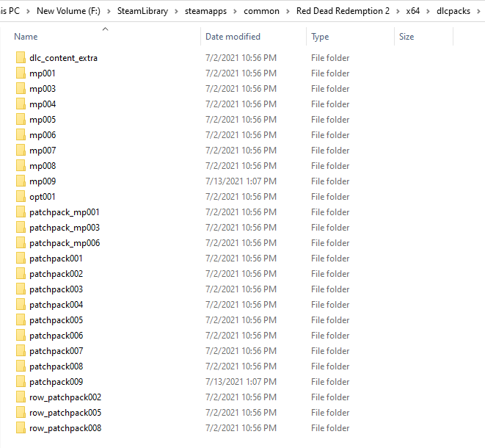Select the opt001 folder name
Image resolution: width=485 pixels, height=448 pixels.
point(43,197)
